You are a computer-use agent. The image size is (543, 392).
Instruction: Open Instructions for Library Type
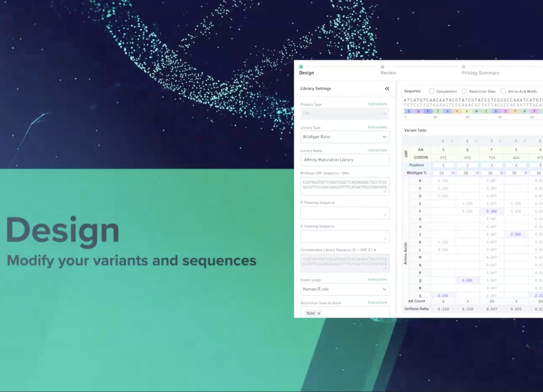coord(377,127)
